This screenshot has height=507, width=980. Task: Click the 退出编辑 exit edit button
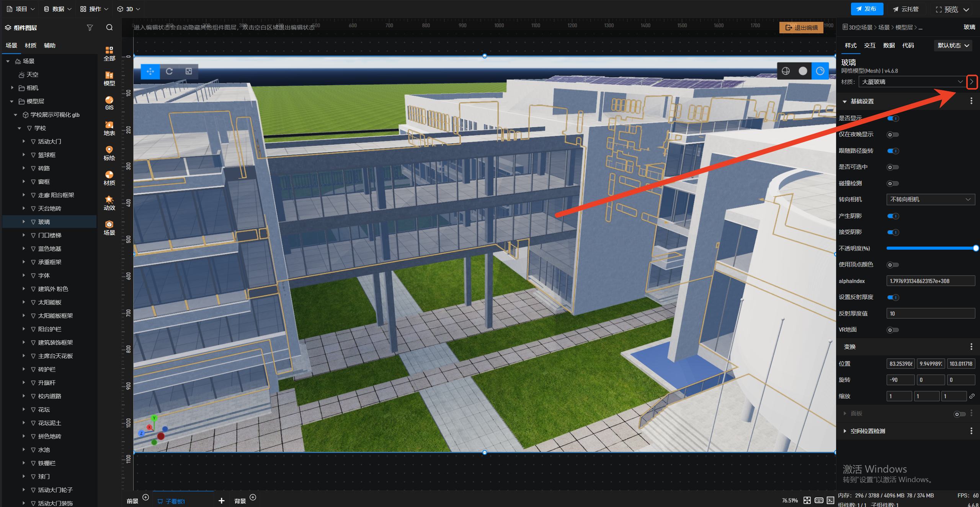[x=801, y=28]
